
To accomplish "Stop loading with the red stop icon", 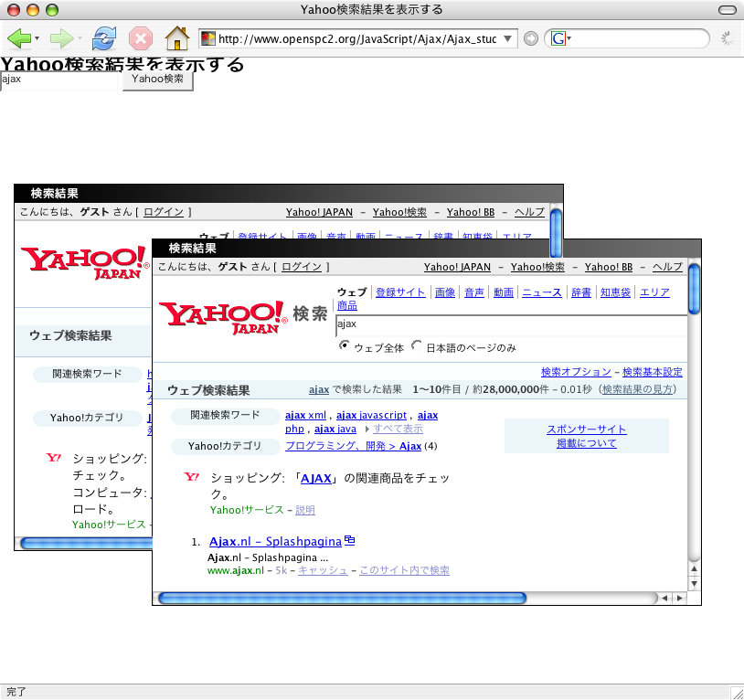I will point(141,38).
